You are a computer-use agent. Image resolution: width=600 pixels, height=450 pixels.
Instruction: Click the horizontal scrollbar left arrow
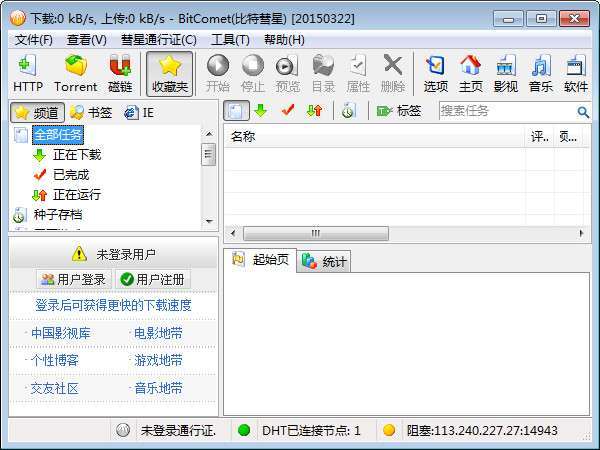pyautogui.click(x=233, y=233)
